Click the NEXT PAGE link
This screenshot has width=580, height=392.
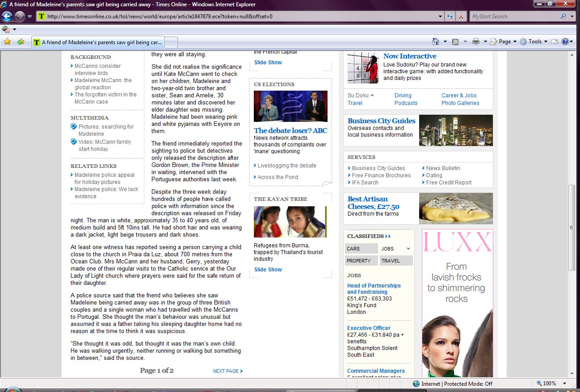(x=228, y=371)
